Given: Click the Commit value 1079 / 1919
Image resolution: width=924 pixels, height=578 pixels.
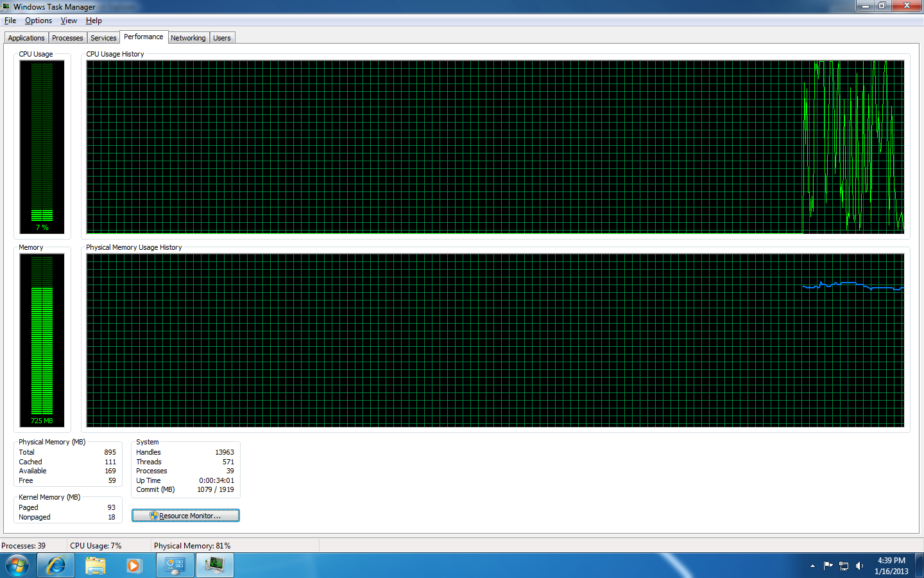Looking at the screenshot, I should tap(216, 489).
